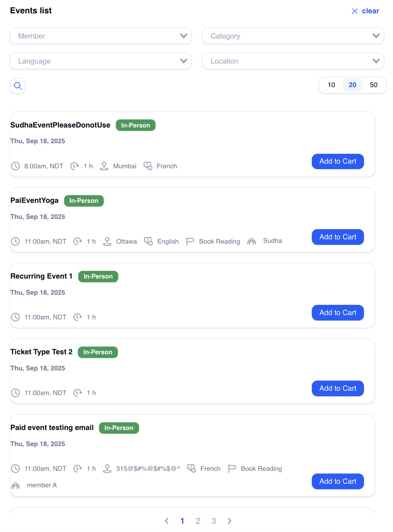Open the Member dropdown filter
The width and height of the screenshot is (393, 532).
[x=101, y=36]
